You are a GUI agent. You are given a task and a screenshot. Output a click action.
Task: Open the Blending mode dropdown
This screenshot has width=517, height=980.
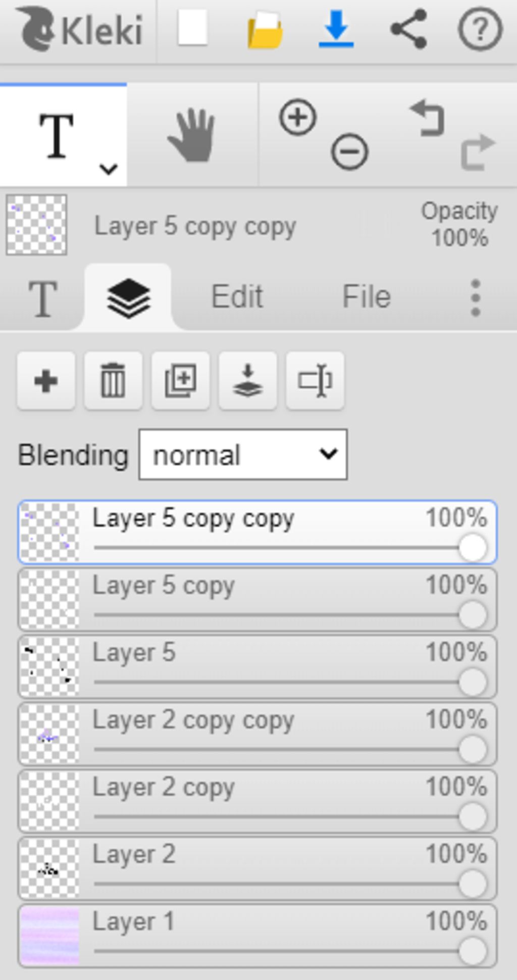(x=243, y=454)
